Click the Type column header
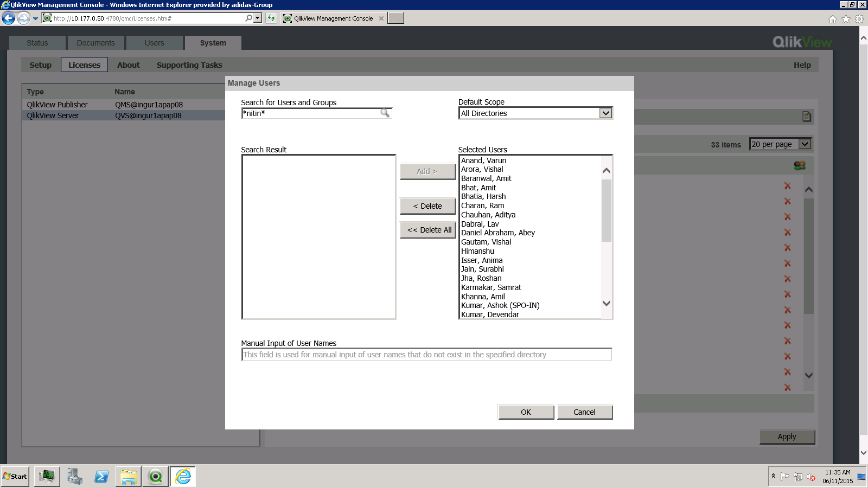 click(x=35, y=92)
